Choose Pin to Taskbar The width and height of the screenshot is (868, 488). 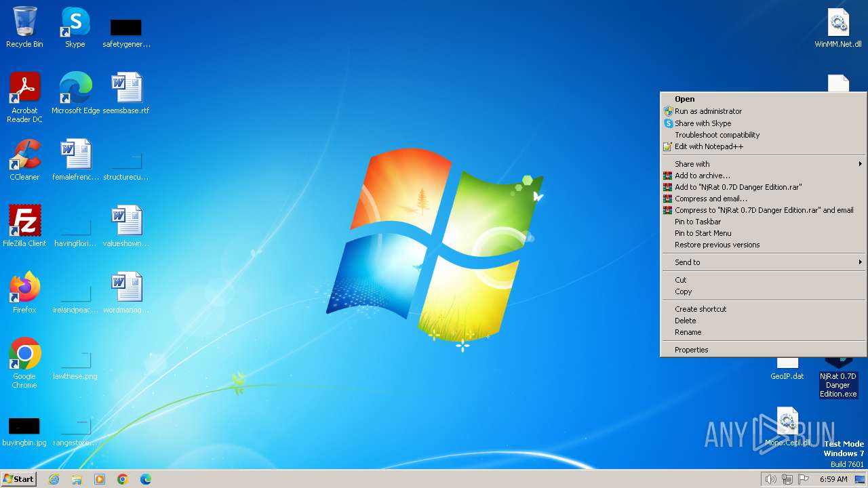[x=764, y=222]
